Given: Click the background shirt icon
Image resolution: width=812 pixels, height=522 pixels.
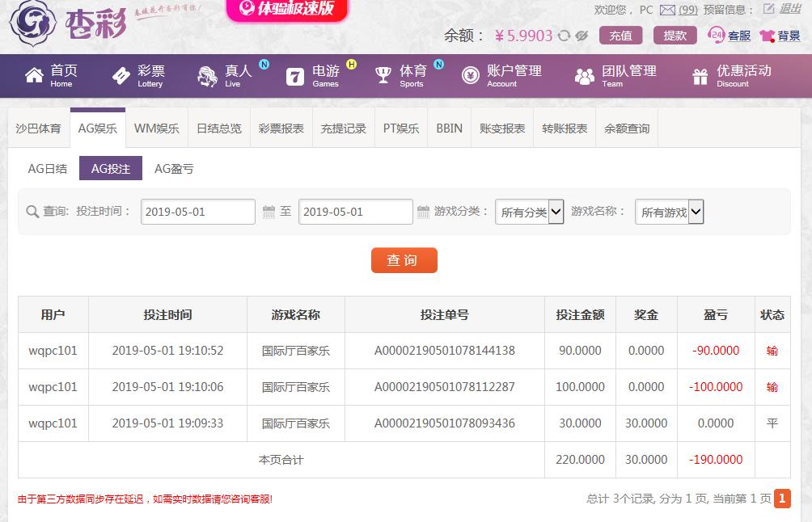Looking at the screenshot, I should (x=767, y=36).
